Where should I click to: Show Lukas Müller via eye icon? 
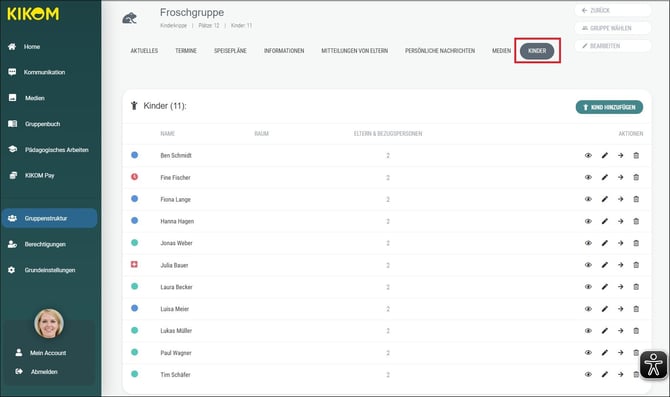click(588, 331)
